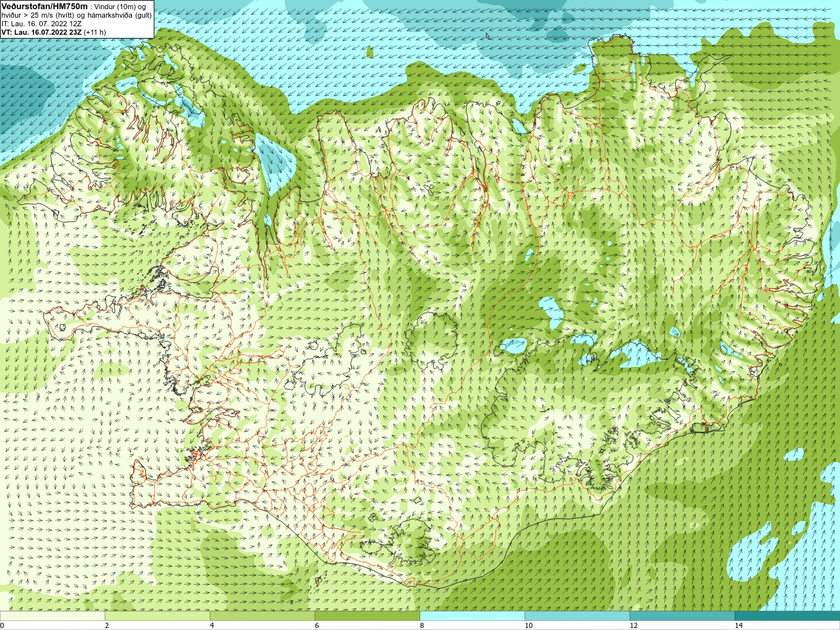This screenshot has height=630, width=840.
Task: Click the teal 12–14 legend swatch
Action: [682, 616]
